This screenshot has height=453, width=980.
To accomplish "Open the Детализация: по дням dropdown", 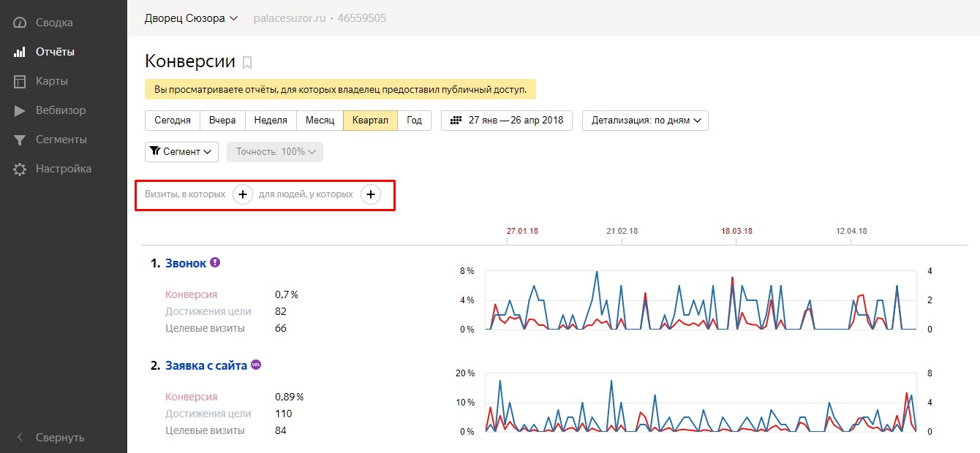I will (x=645, y=121).
